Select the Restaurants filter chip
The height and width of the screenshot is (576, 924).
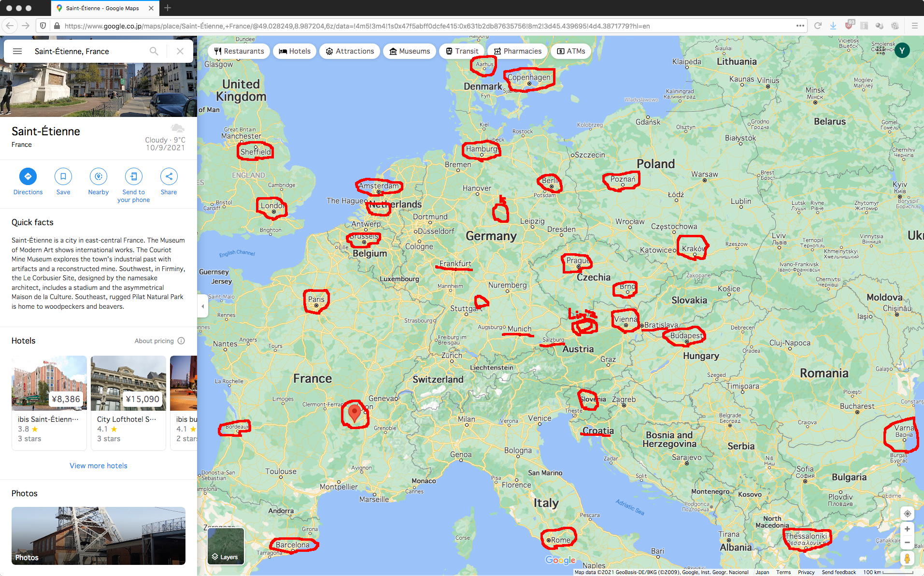239,51
